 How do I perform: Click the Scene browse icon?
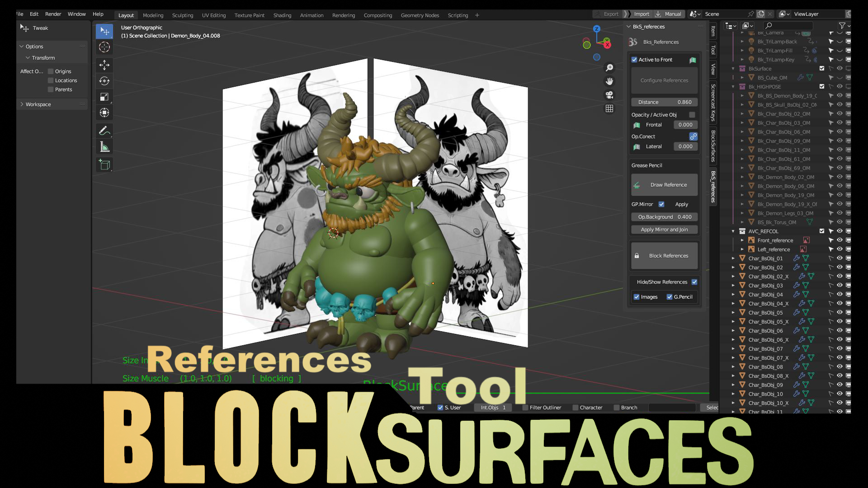[x=695, y=14]
